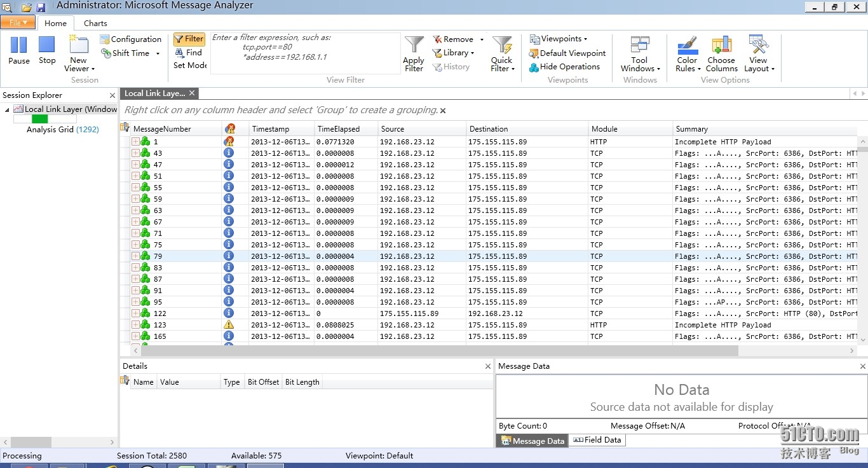Open the Quick Filter menu
868x468 pixels.
(502, 54)
